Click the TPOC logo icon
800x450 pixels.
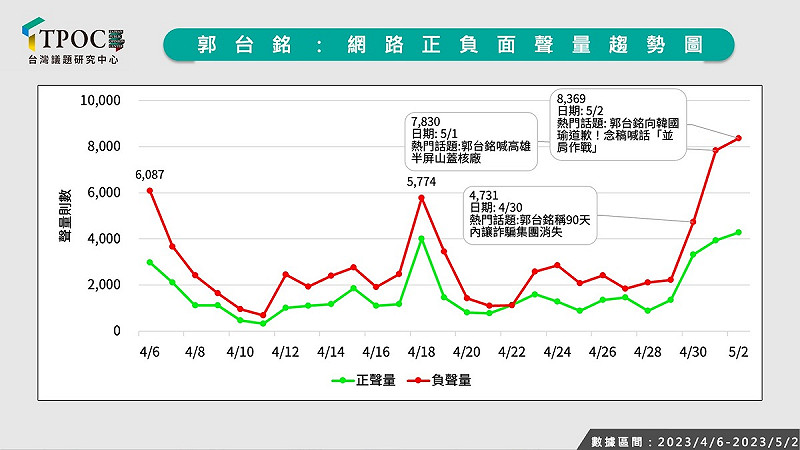click(32, 35)
